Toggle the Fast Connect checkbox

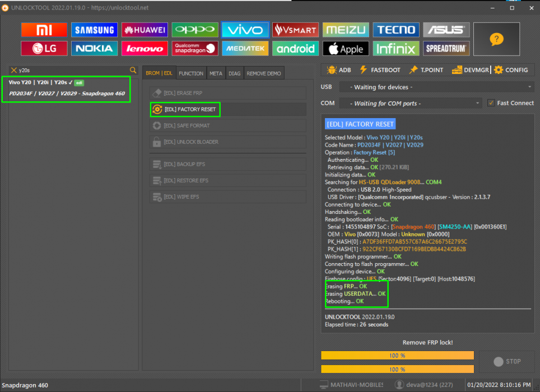(491, 103)
